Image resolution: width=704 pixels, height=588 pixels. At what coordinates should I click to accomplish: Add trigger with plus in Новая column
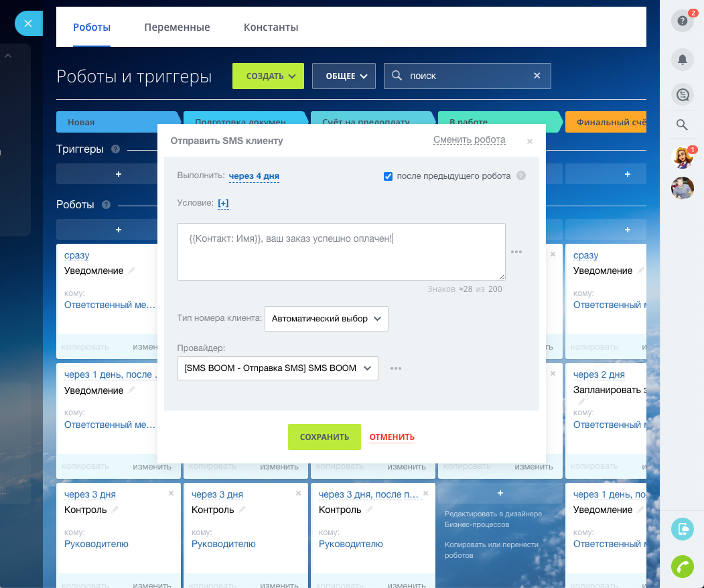119,173
